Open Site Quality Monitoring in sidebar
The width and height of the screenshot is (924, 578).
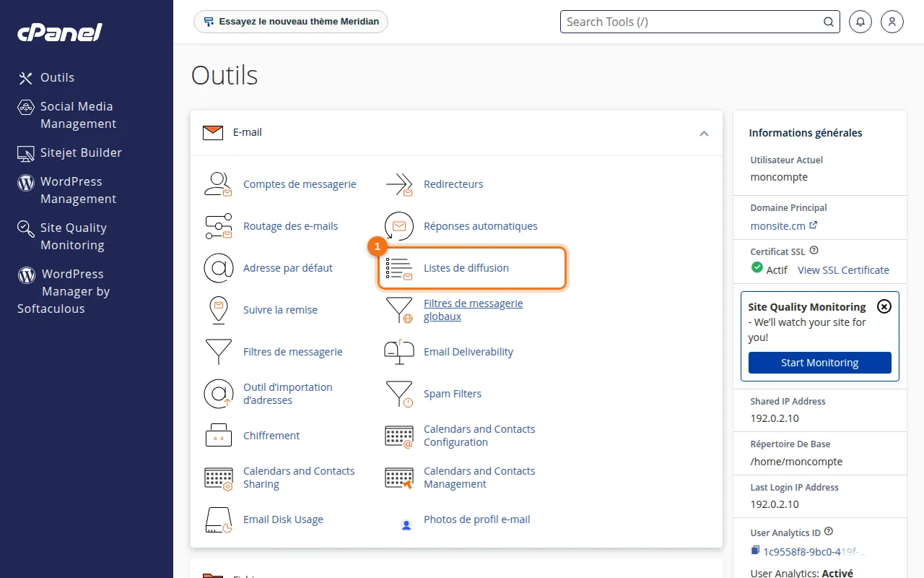point(62,236)
